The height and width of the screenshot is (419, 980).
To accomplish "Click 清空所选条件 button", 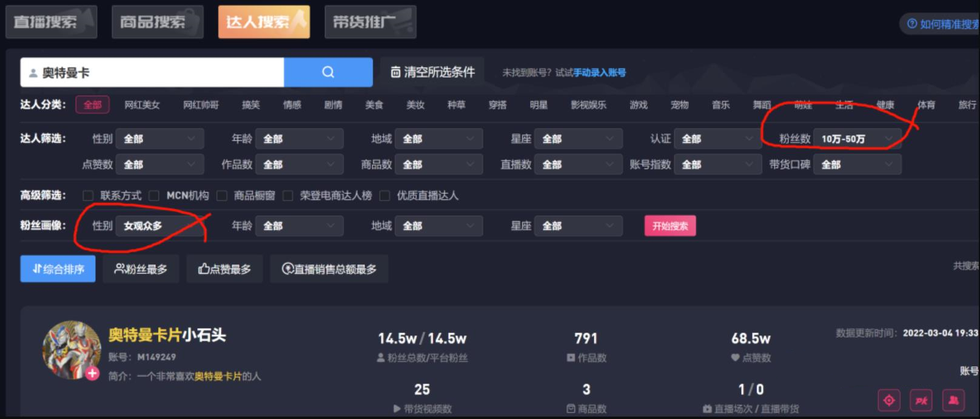I will click(x=432, y=72).
